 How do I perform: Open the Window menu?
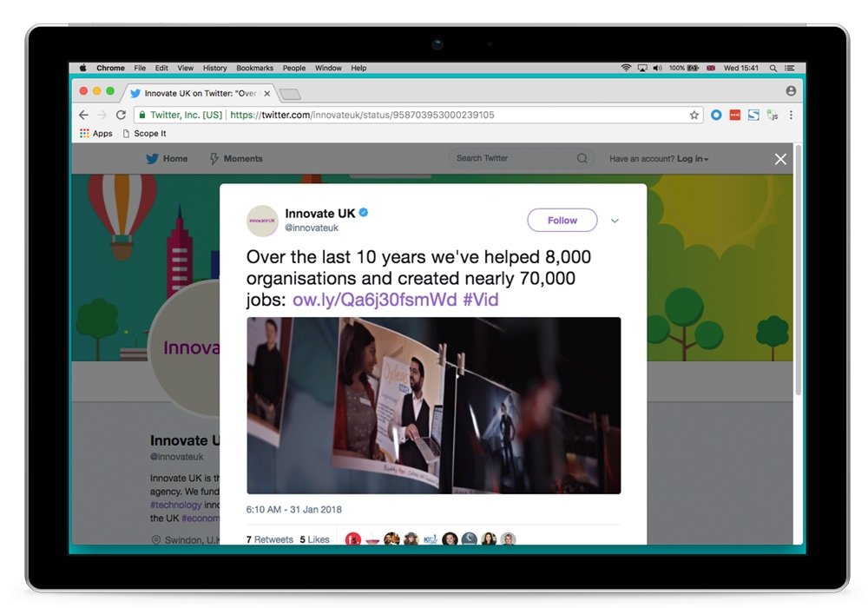click(328, 68)
